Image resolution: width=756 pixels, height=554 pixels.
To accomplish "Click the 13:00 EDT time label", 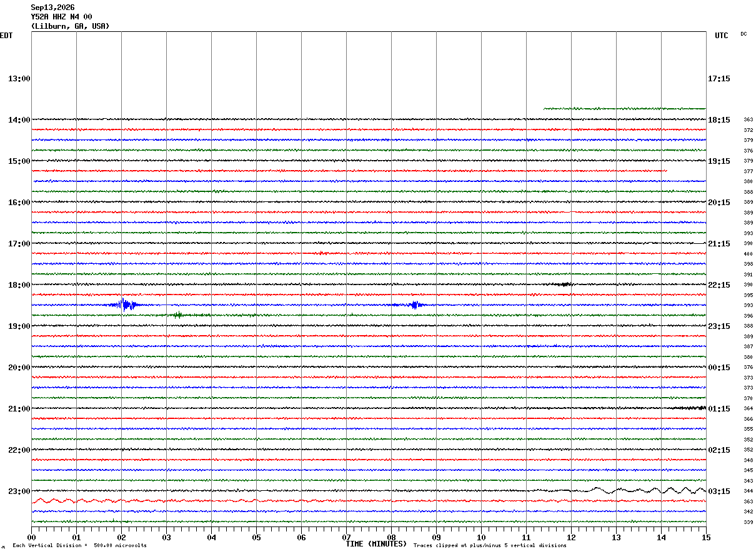I will (x=19, y=79).
